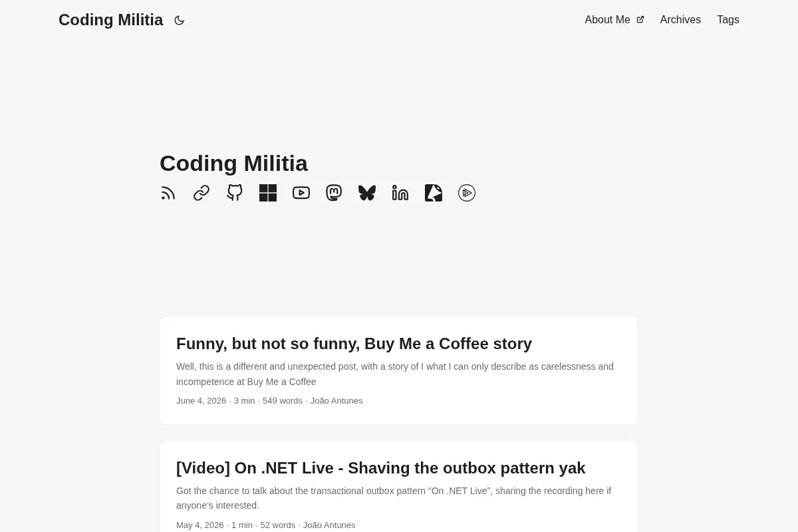Image resolution: width=798 pixels, height=532 pixels.
Task: Open the Bluesky butterfly icon
Action: click(x=367, y=193)
